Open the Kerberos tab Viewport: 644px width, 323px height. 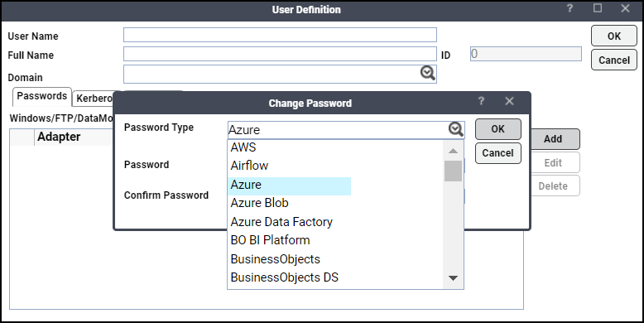coord(94,99)
